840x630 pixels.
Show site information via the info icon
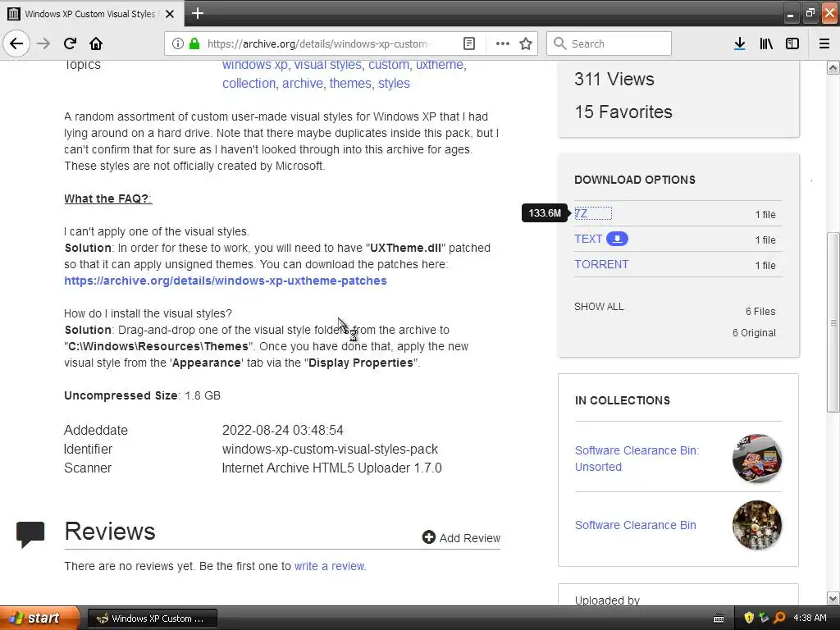178,43
